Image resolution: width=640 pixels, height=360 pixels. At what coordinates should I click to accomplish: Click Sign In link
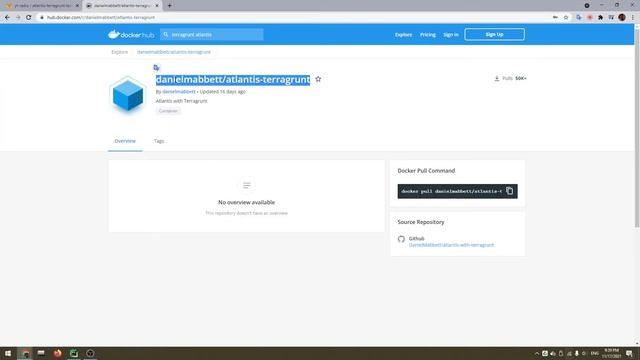[x=451, y=35]
